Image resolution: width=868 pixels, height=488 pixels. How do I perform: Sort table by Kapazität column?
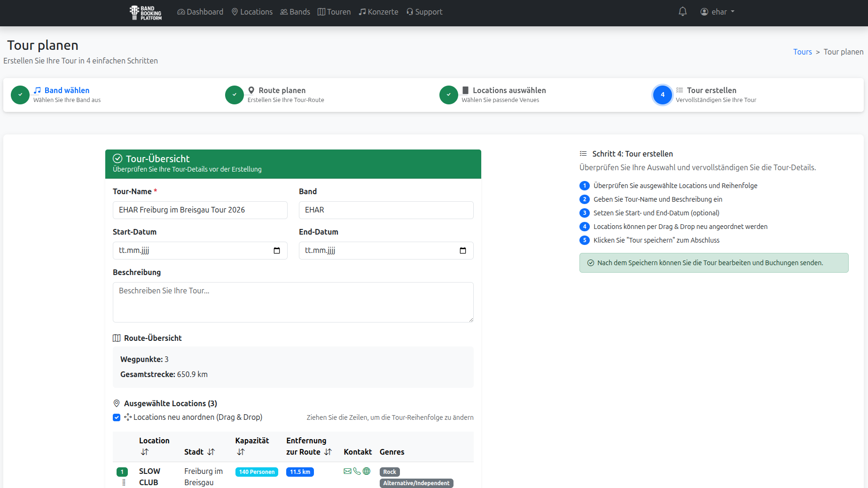click(x=241, y=452)
